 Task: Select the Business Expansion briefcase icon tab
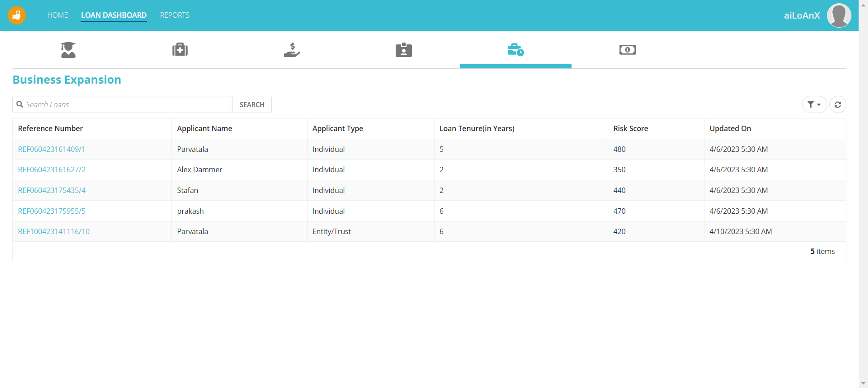(516, 50)
